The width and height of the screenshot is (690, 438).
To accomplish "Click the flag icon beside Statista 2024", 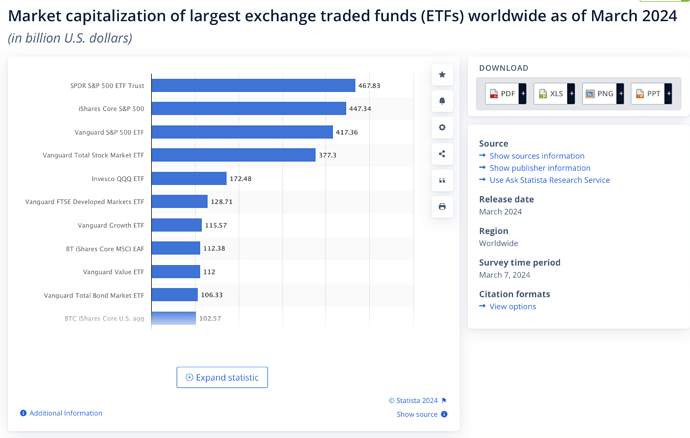I will tap(444, 400).
